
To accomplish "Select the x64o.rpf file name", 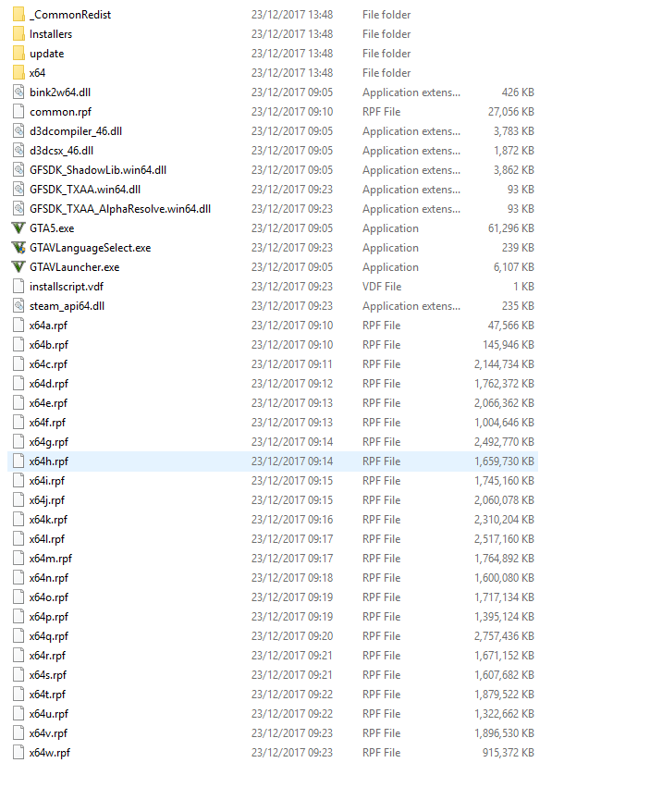I will click(x=49, y=597).
